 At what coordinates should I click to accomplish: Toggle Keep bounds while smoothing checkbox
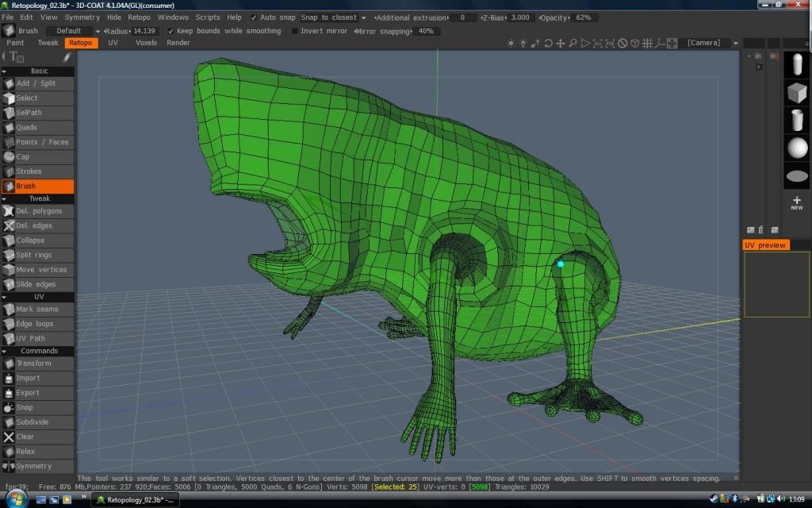click(170, 31)
